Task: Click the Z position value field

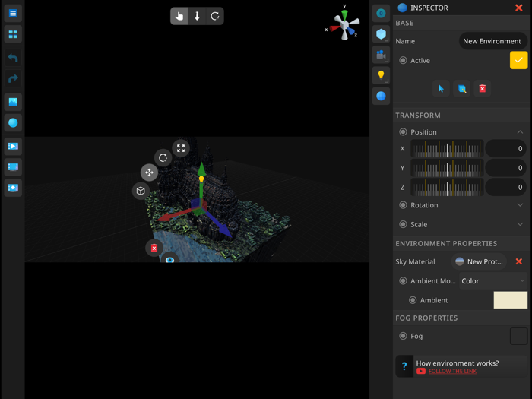Action: (506, 187)
